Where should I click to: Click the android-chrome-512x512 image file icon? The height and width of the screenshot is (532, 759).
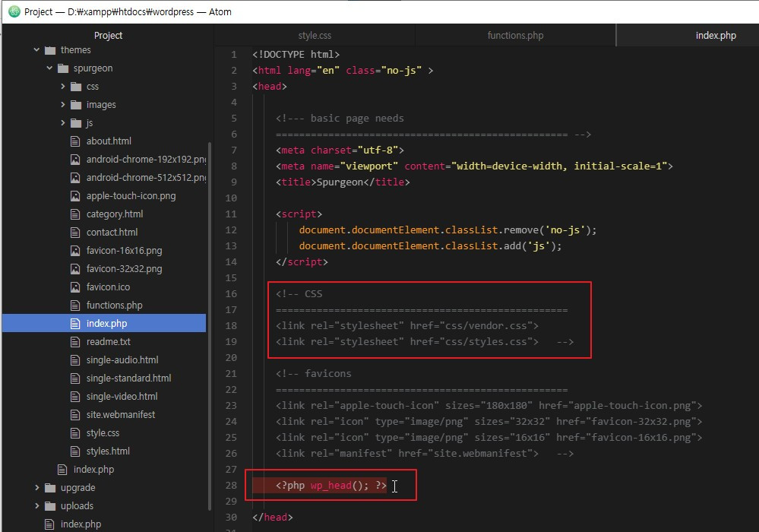(75, 178)
